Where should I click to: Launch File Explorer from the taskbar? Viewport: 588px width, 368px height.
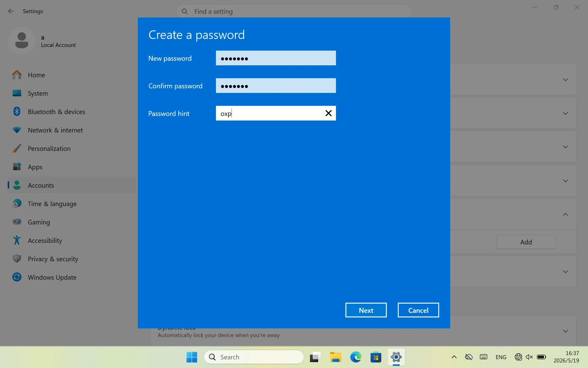[x=335, y=357]
